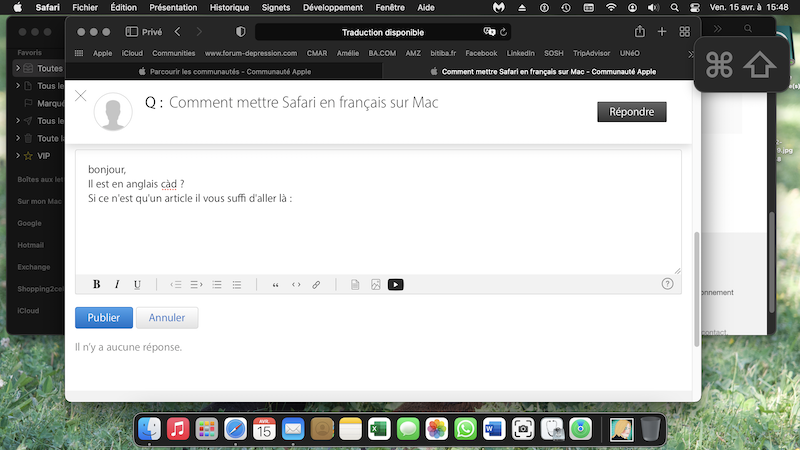Insert a link in the reply
The image size is (800, 450).
click(316, 284)
